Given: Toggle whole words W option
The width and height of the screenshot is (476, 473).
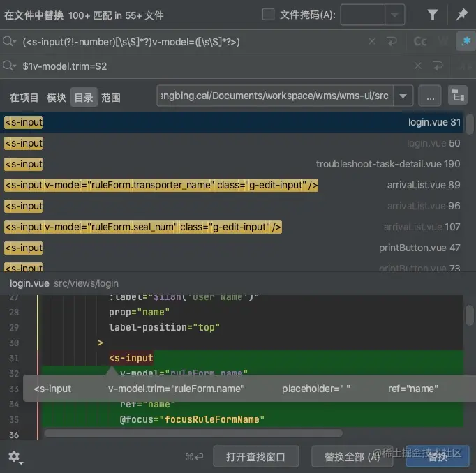Looking at the screenshot, I should click(443, 42).
